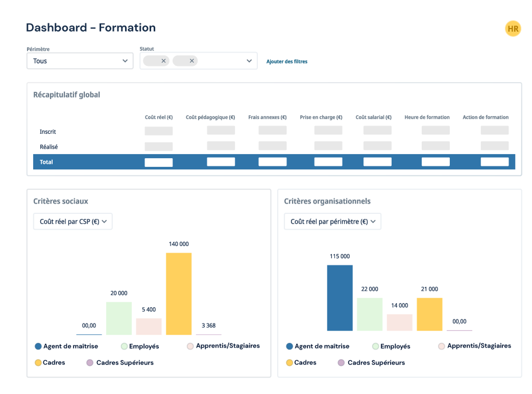Toggle Apprentis/Stagiaires legend in Critères organisationnels
Image resolution: width=532 pixels, height=394 pixels.
(474, 346)
